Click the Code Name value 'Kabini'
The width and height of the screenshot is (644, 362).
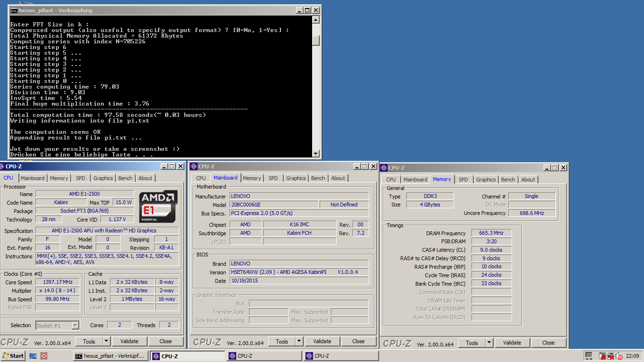point(61,202)
